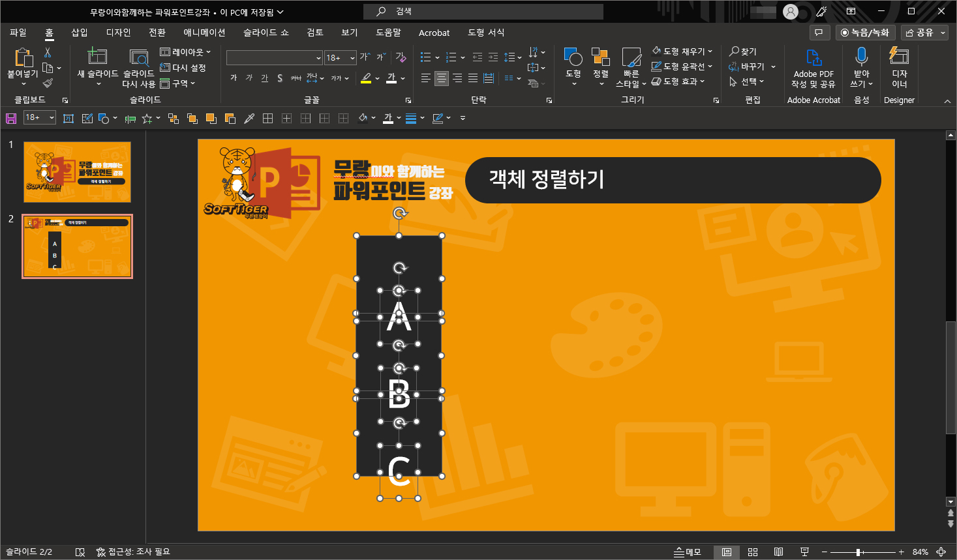Fit slide to current window icon
This screenshot has height=560, width=957.
coord(941,552)
